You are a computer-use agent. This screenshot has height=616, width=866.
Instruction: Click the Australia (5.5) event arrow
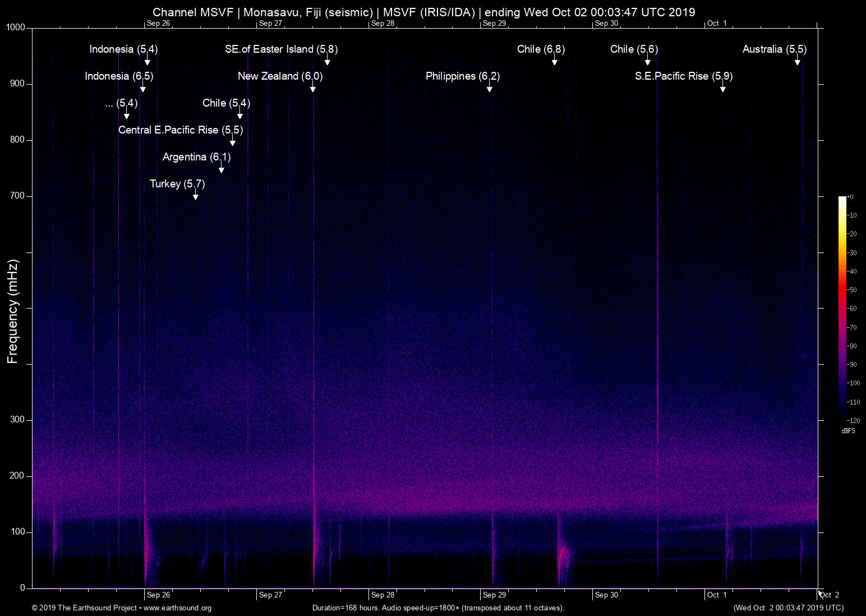click(x=797, y=61)
